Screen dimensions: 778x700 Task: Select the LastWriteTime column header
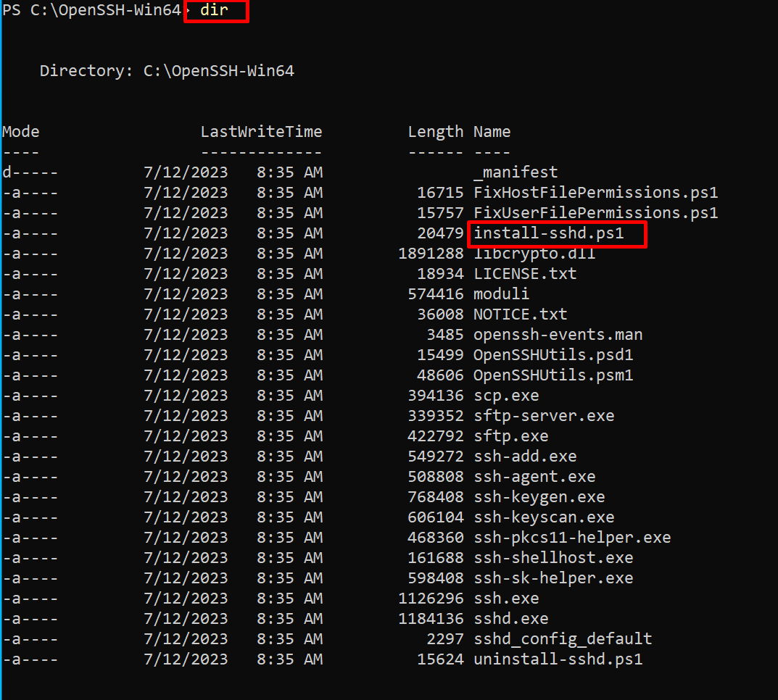261,131
